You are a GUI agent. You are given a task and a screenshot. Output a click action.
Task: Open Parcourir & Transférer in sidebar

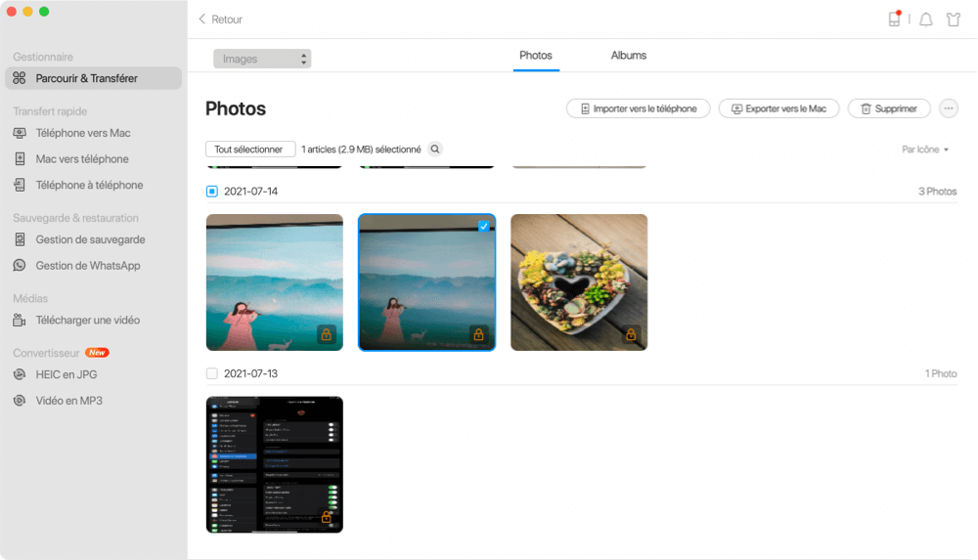(94, 78)
